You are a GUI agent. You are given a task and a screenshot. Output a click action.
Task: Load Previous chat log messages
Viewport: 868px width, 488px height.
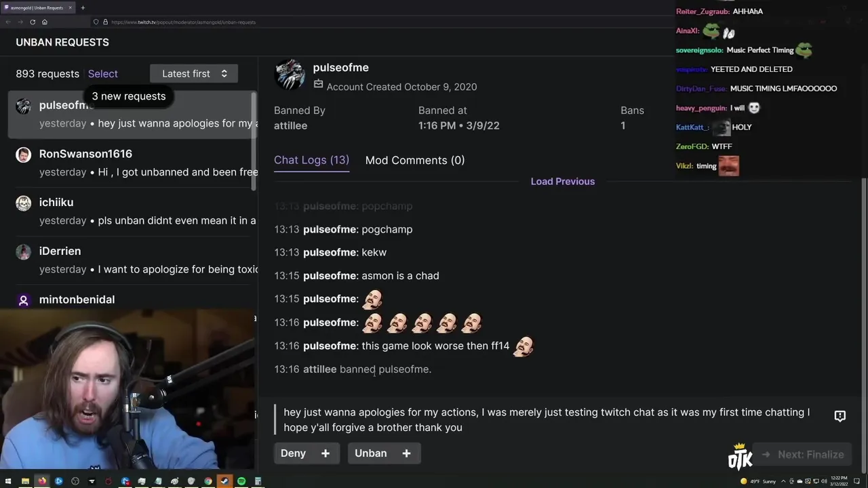(x=563, y=182)
